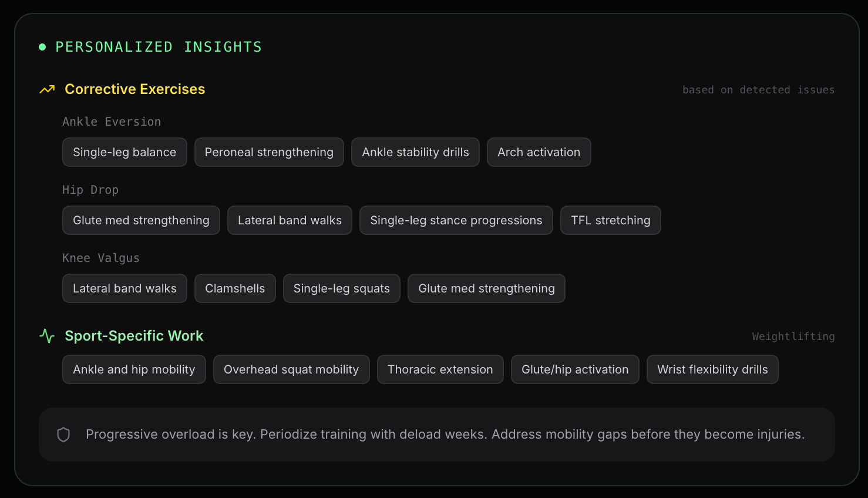This screenshot has height=498, width=868.
Task: Select the Peroneal strengthening chip
Action: click(269, 152)
